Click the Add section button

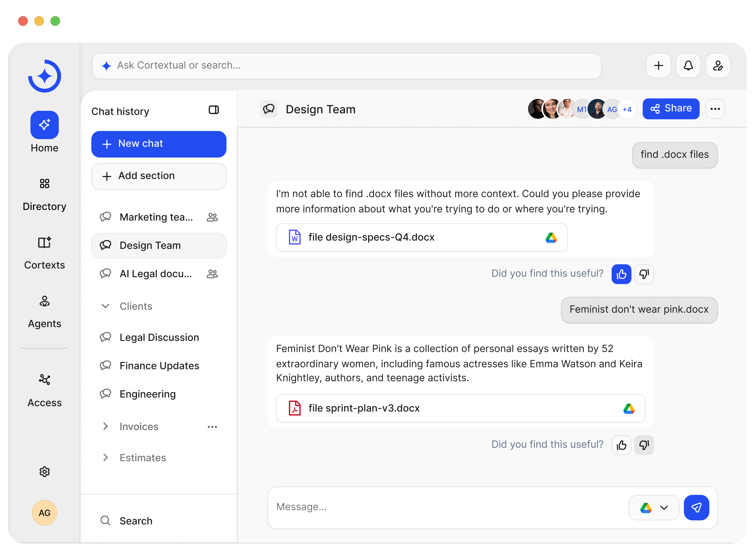point(159,176)
